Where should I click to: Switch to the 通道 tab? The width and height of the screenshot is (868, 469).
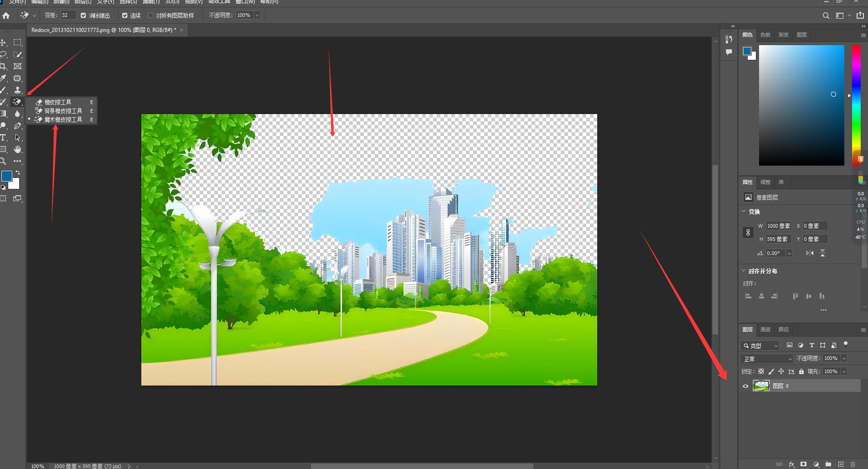765,329
